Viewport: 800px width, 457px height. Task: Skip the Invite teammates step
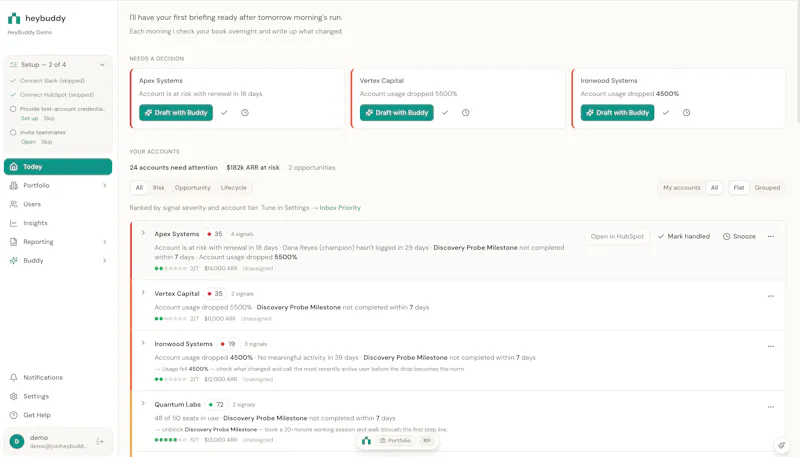47,142
